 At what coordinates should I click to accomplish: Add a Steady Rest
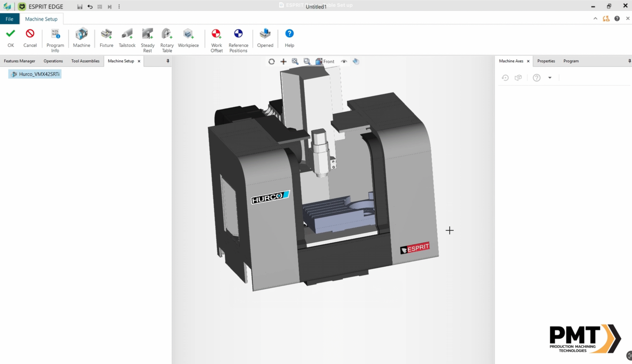[x=148, y=40]
